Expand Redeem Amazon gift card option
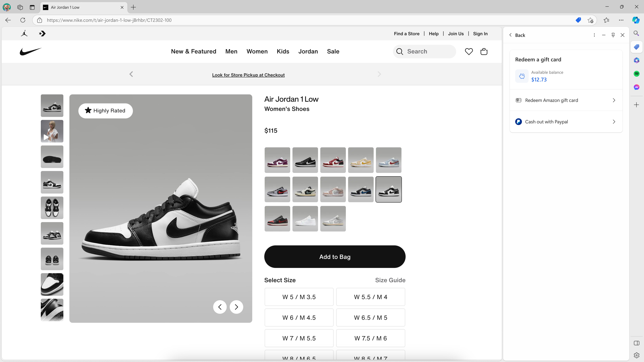644x362 pixels. click(x=566, y=100)
